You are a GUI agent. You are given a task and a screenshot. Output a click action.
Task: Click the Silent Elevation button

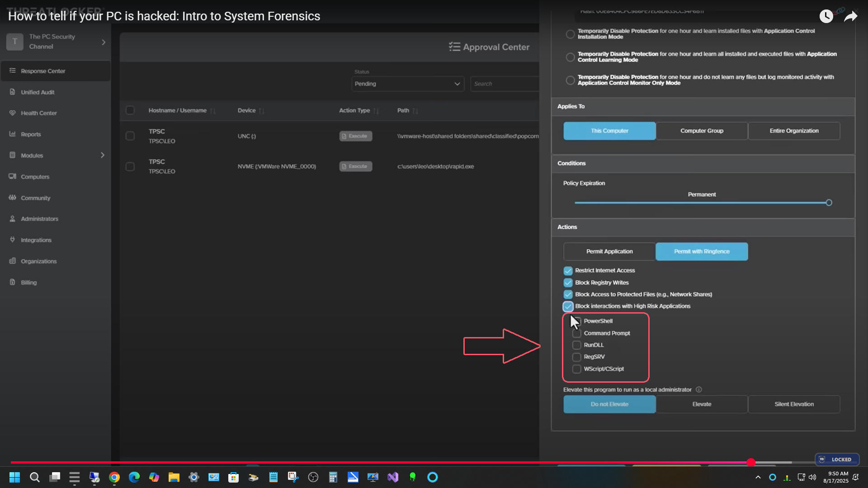tap(794, 404)
